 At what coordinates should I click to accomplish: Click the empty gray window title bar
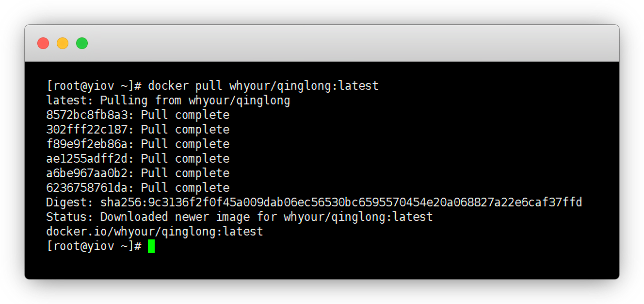tap(339, 43)
